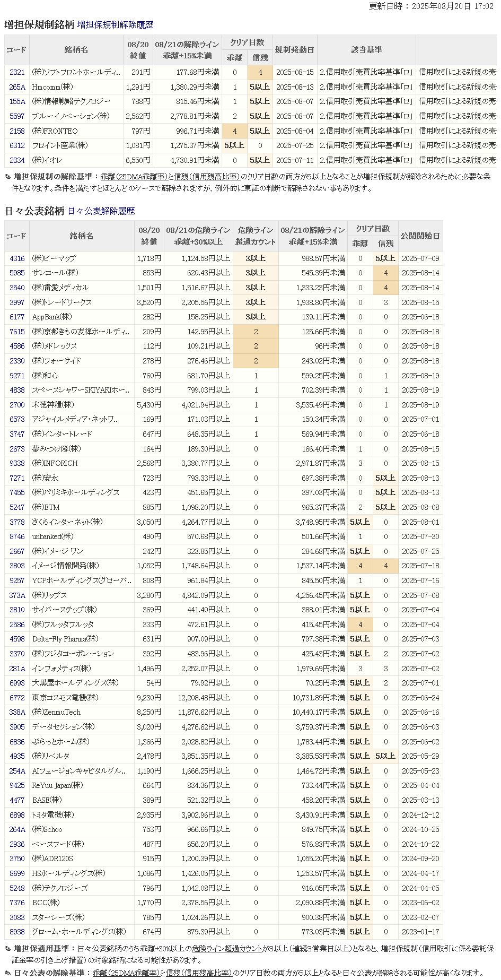Open code 8938 link
Image resolution: width=501 pixels, height=980 pixels.
pyautogui.click(x=17, y=932)
